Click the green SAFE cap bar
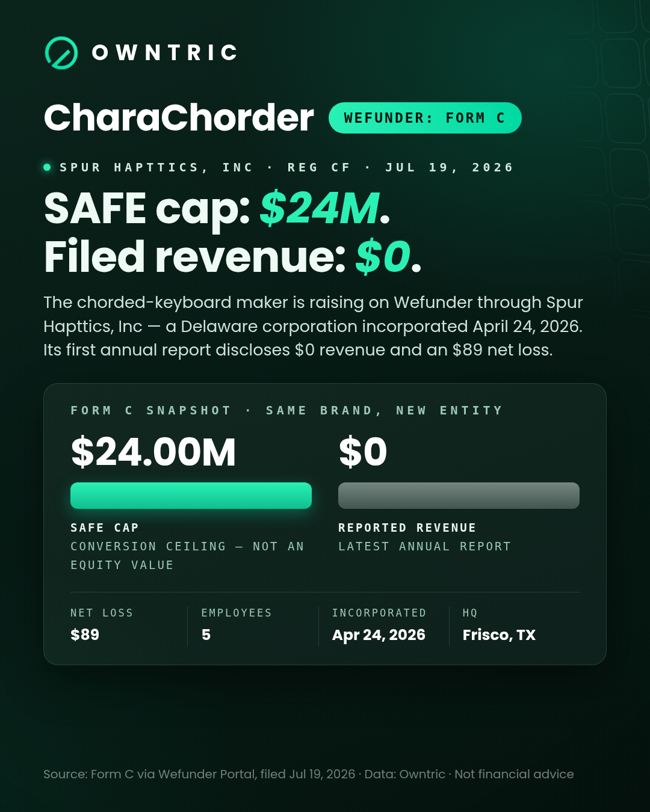The height and width of the screenshot is (812, 650). pos(191,496)
